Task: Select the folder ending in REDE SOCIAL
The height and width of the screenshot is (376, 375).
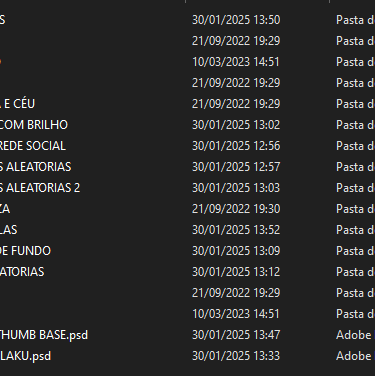Action: click(x=33, y=146)
